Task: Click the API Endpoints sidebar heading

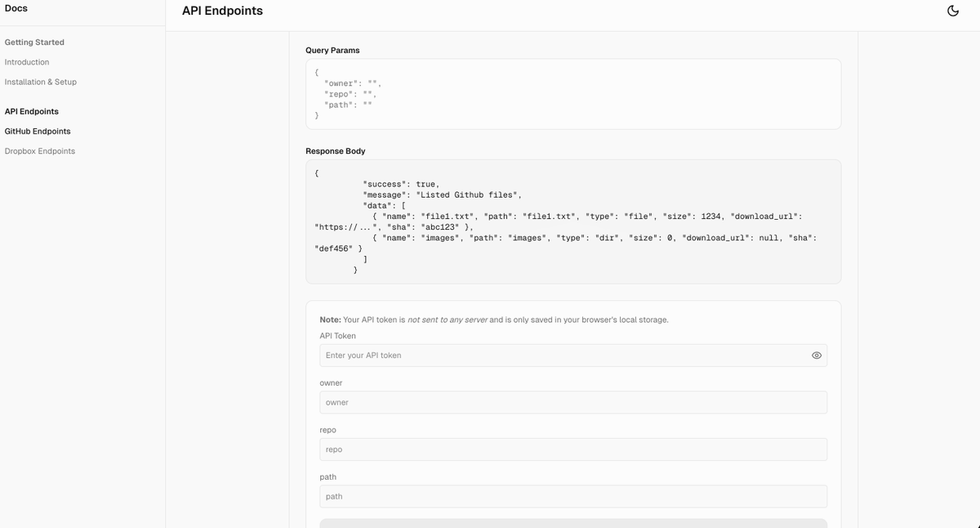Action: (x=32, y=111)
